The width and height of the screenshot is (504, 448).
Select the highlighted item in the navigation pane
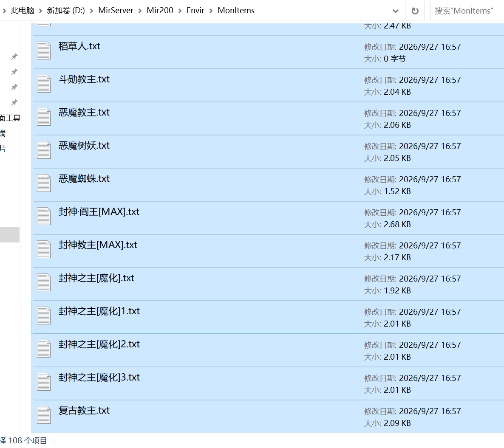[x=10, y=235]
